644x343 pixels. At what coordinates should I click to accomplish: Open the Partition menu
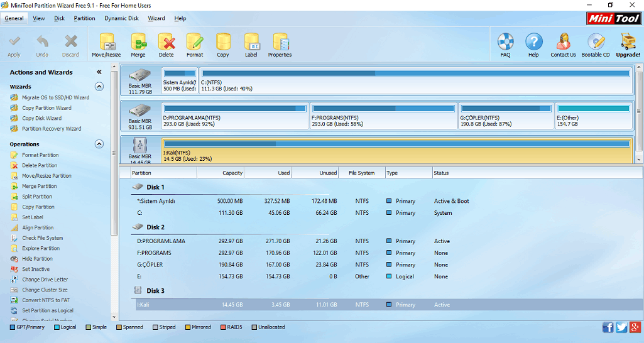(x=84, y=18)
